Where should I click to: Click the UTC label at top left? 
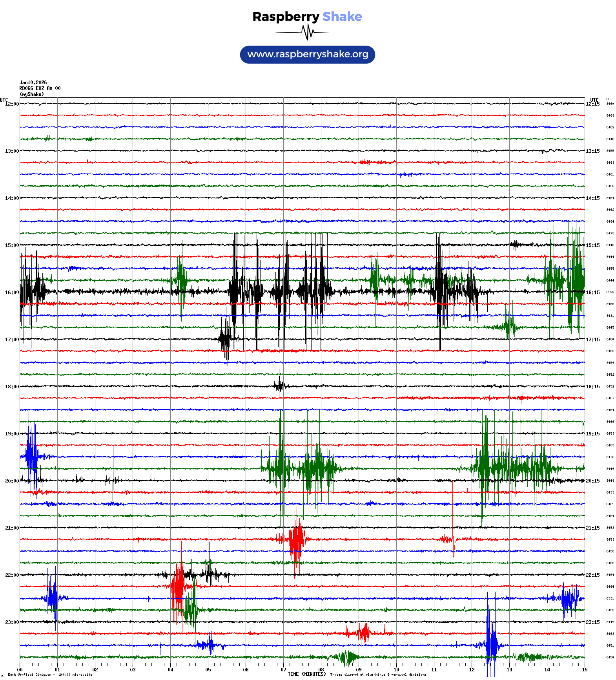pyautogui.click(x=4, y=100)
